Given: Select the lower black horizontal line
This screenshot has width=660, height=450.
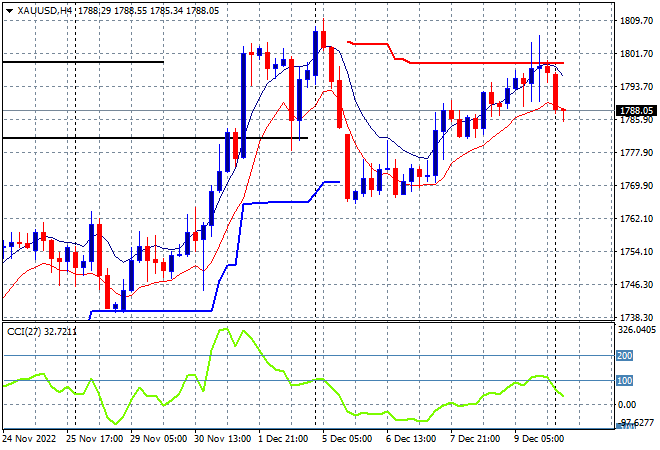Looking at the screenshot, I should click(x=155, y=138).
